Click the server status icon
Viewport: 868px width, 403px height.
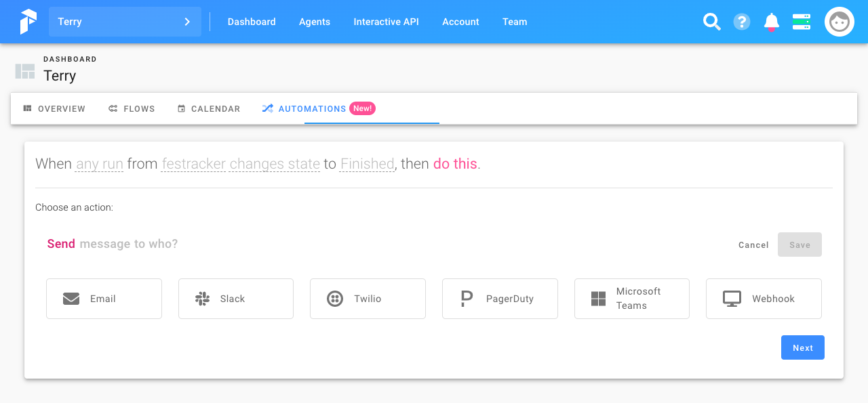pyautogui.click(x=802, y=22)
